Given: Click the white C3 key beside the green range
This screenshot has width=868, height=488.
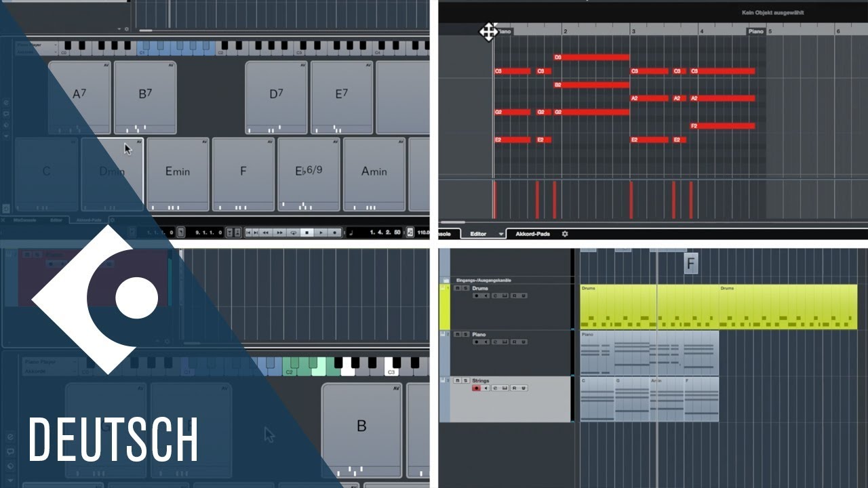Looking at the screenshot, I should click(391, 367).
